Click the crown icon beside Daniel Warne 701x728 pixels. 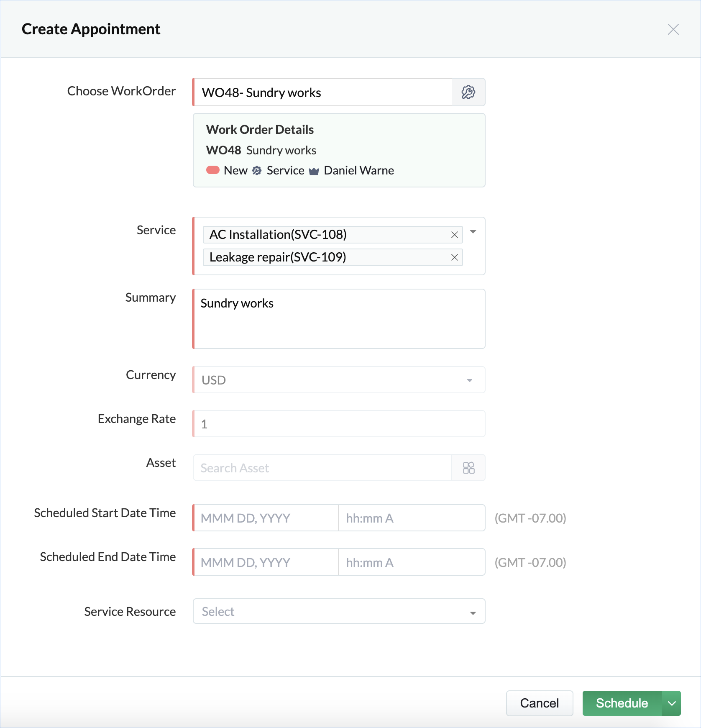[314, 171]
